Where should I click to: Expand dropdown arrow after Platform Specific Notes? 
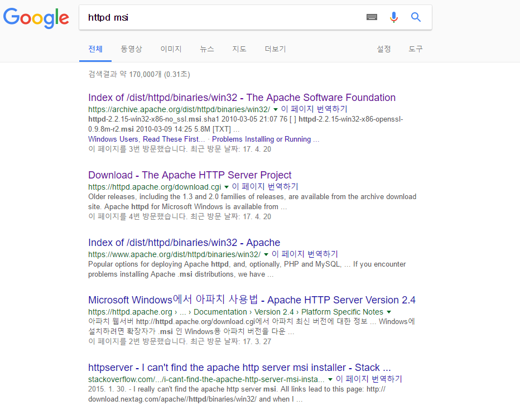coord(389,312)
